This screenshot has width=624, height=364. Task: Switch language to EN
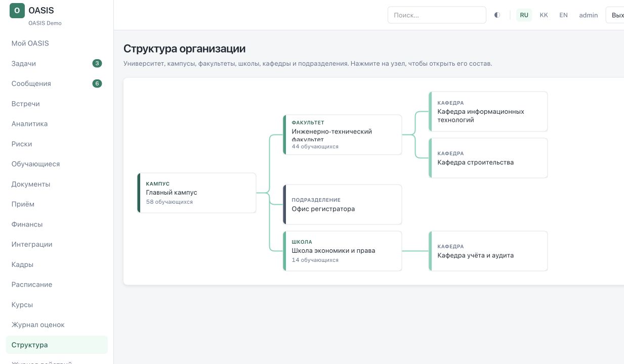pyautogui.click(x=563, y=15)
